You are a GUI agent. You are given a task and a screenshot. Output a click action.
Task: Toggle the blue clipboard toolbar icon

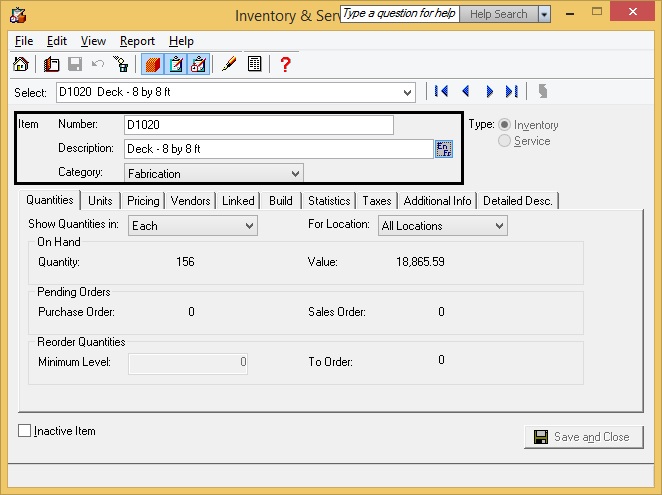176,65
